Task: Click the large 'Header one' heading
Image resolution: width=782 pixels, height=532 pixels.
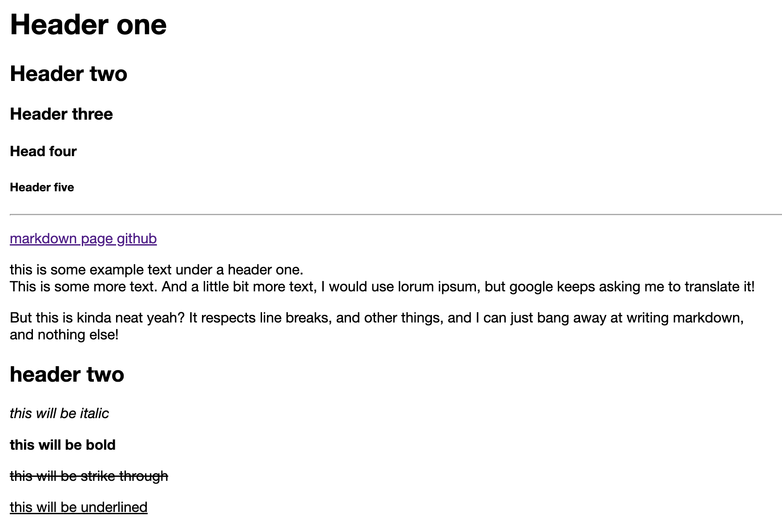Action: pos(88,24)
